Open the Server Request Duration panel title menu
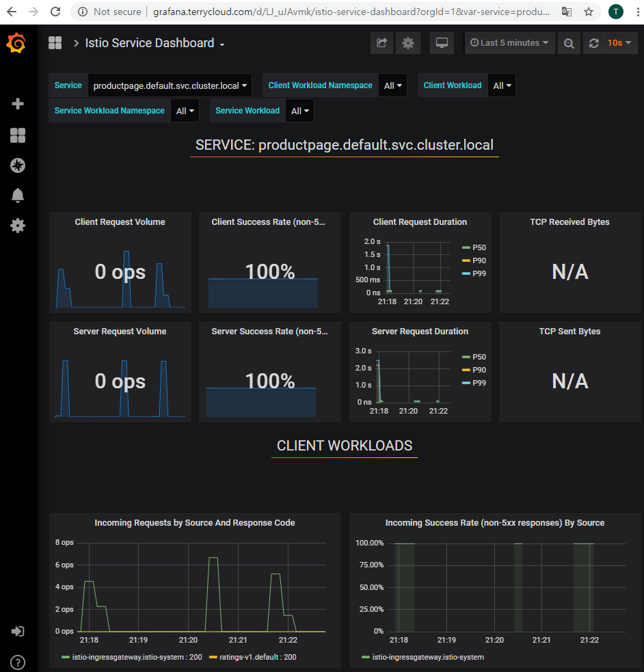Image resolution: width=644 pixels, height=672 pixels. (420, 331)
